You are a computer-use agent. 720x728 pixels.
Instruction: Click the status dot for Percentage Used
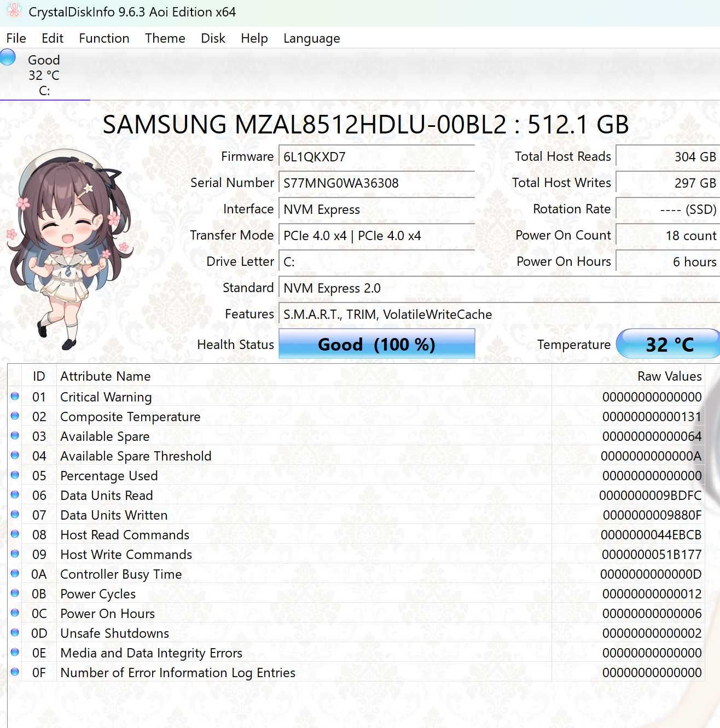coord(15,475)
